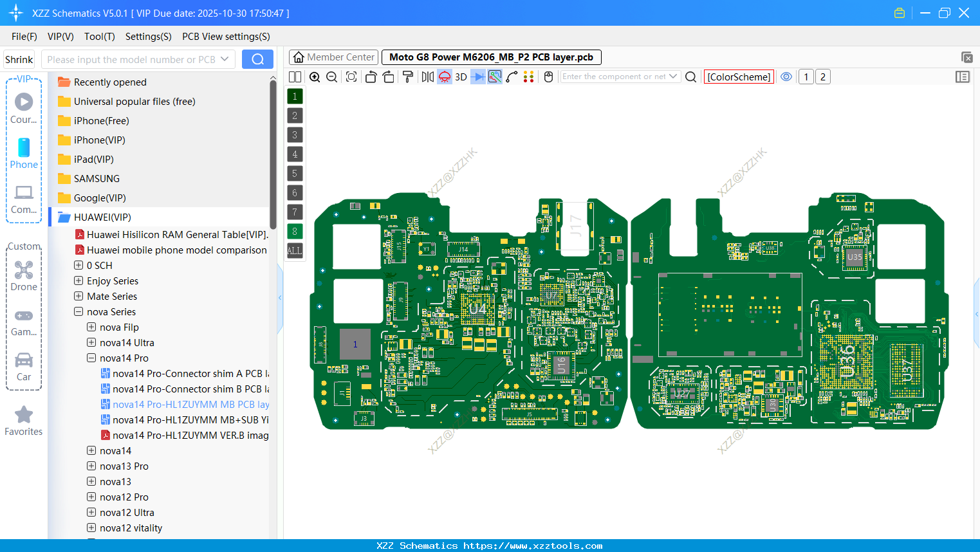Toggle the eye visibility icon
The width and height of the screenshot is (980, 552).
coord(786,77)
